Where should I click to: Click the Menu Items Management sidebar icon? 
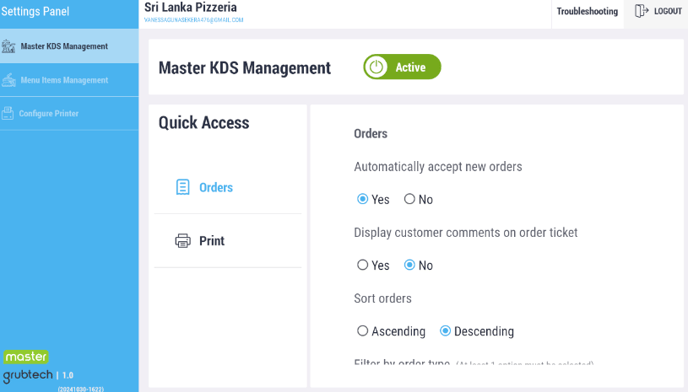click(8, 80)
